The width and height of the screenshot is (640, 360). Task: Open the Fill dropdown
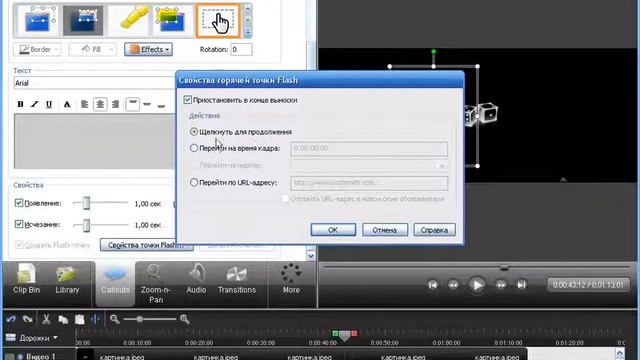pos(93,49)
